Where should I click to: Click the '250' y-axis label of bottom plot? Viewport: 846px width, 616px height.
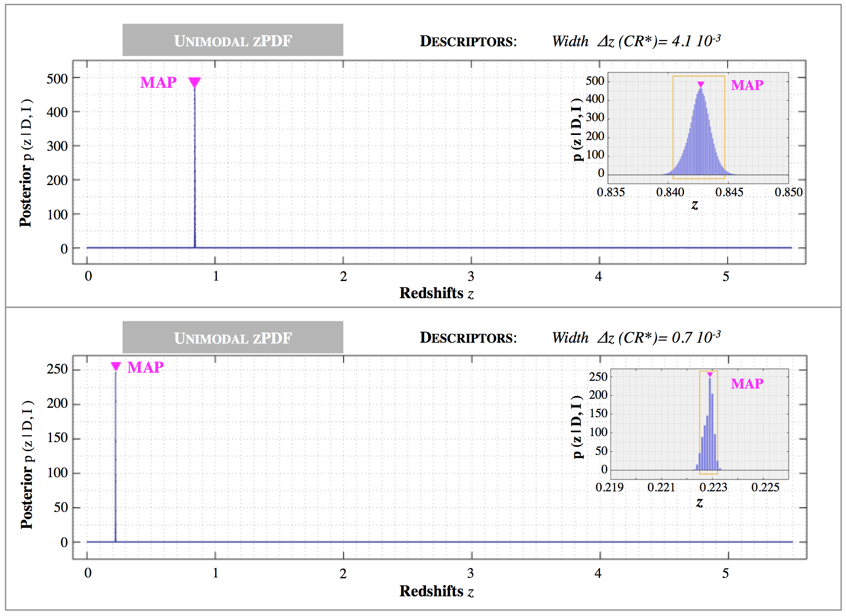coord(57,369)
